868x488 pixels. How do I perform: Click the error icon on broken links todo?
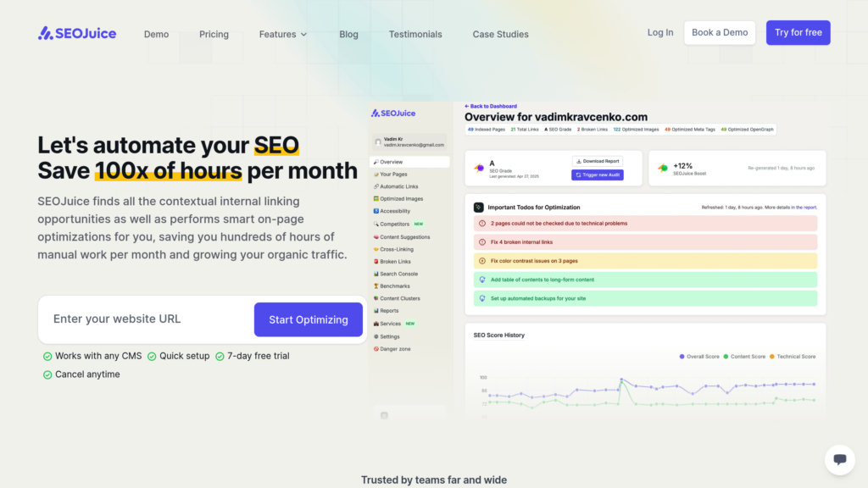(482, 242)
